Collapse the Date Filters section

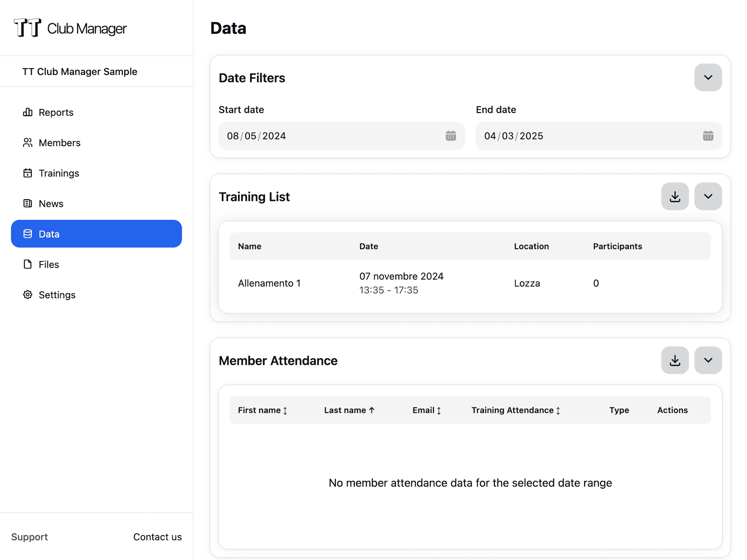(708, 77)
